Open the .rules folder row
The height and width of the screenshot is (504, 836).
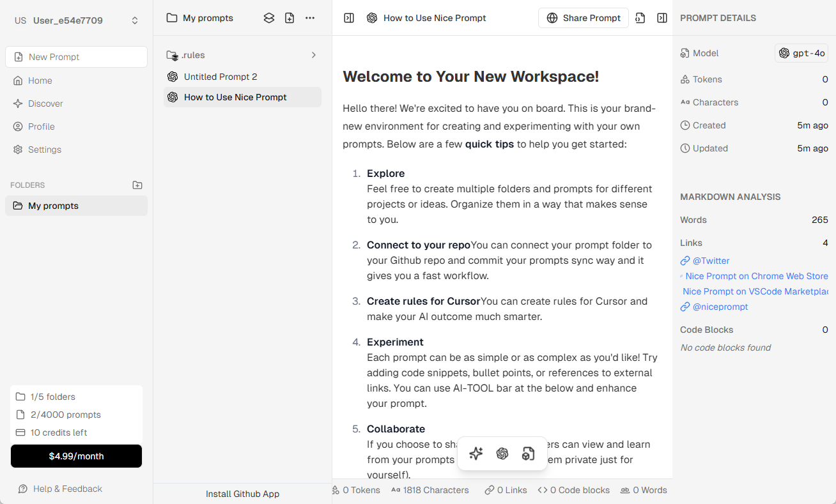pyautogui.click(x=242, y=55)
